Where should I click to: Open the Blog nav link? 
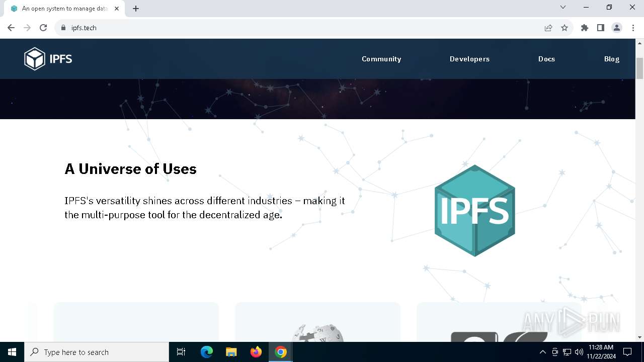612,59
